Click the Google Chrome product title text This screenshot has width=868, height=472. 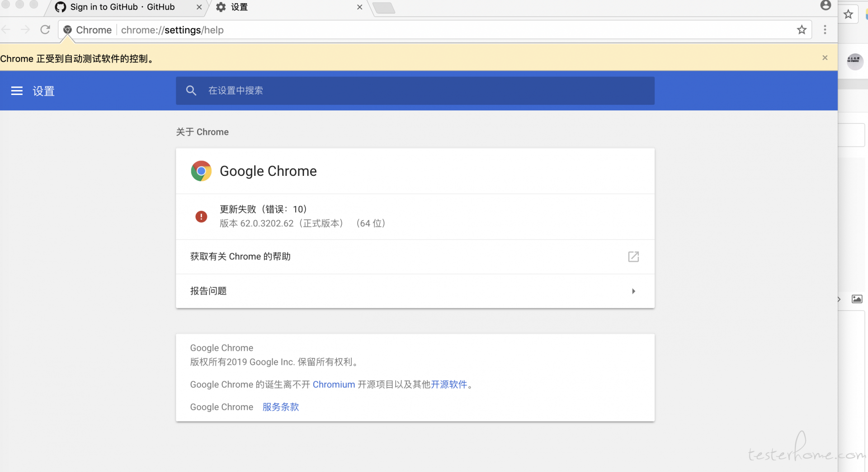click(268, 171)
